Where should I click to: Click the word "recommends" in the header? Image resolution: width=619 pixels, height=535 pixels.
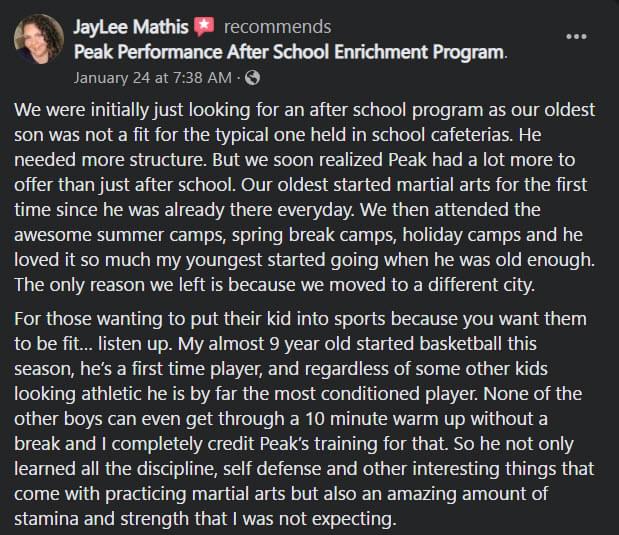click(277, 27)
